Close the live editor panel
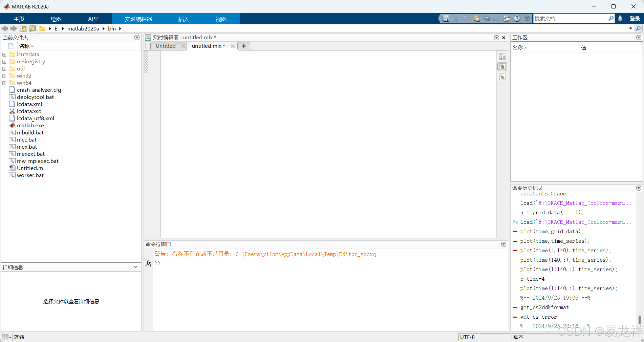The image size is (644, 342). tap(503, 38)
